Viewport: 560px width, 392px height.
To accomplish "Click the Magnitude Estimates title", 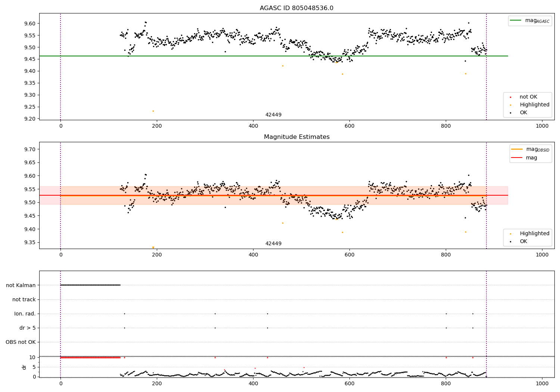I will click(x=296, y=137).
